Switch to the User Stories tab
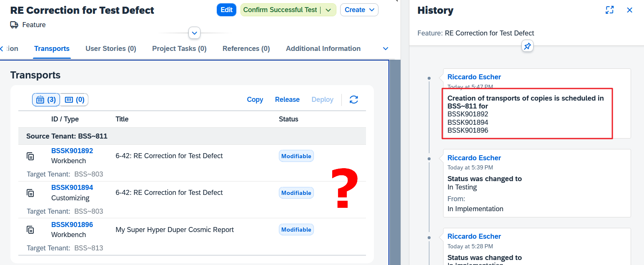Image resolution: width=644 pixels, height=265 pixels. click(110, 49)
